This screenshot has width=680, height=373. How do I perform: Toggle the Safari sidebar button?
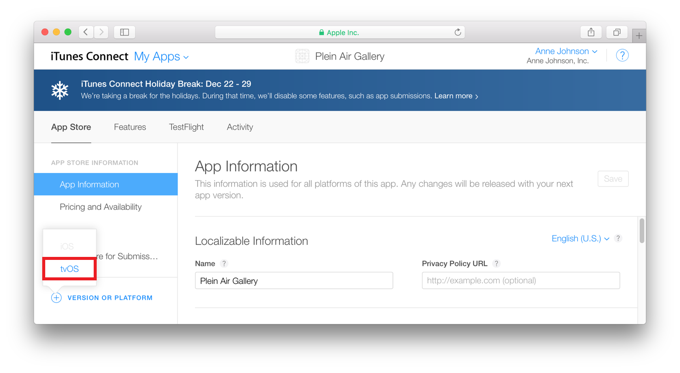point(124,32)
